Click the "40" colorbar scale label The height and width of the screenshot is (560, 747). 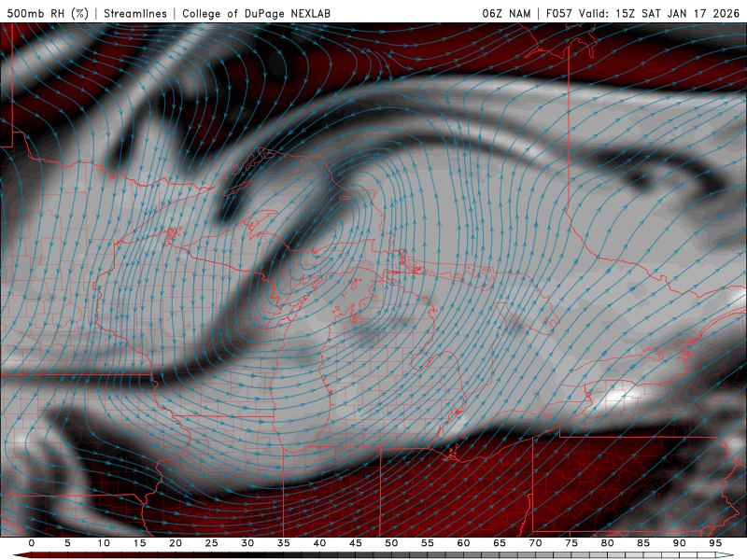(319, 543)
